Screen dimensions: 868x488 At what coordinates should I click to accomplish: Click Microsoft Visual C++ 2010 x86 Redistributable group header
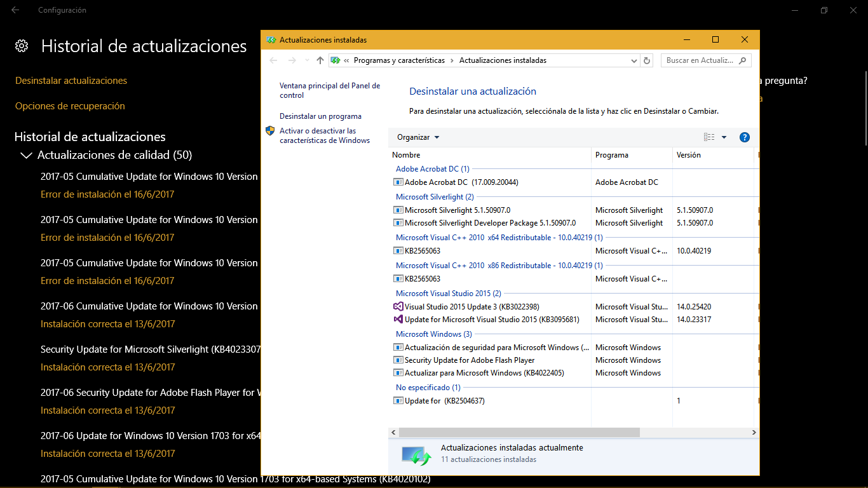point(499,266)
